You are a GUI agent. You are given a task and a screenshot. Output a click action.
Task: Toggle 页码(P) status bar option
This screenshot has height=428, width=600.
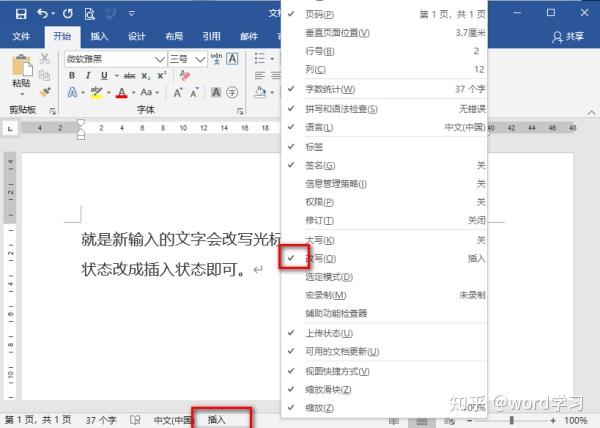(x=384, y=15)
